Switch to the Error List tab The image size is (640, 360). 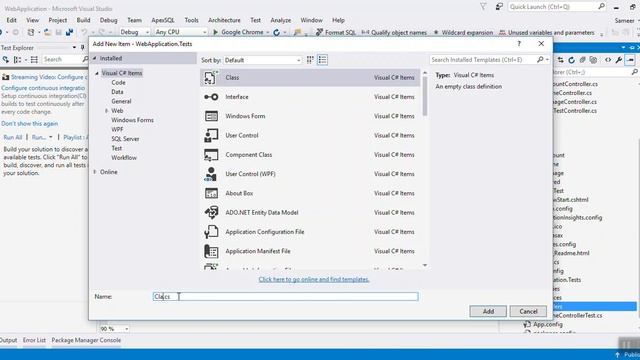click(x=34, y=340)
